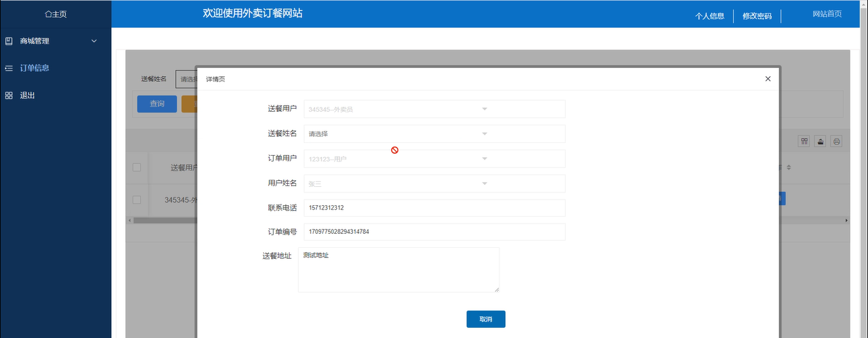Open 修改密码 in the header
This screenshot has width=868, height=338.
(x=757, y=16)
